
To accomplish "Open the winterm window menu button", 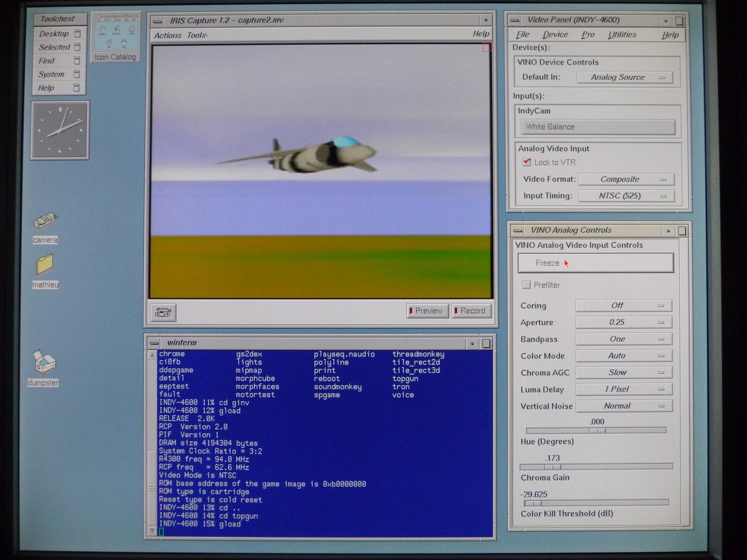I will (154, 343).
